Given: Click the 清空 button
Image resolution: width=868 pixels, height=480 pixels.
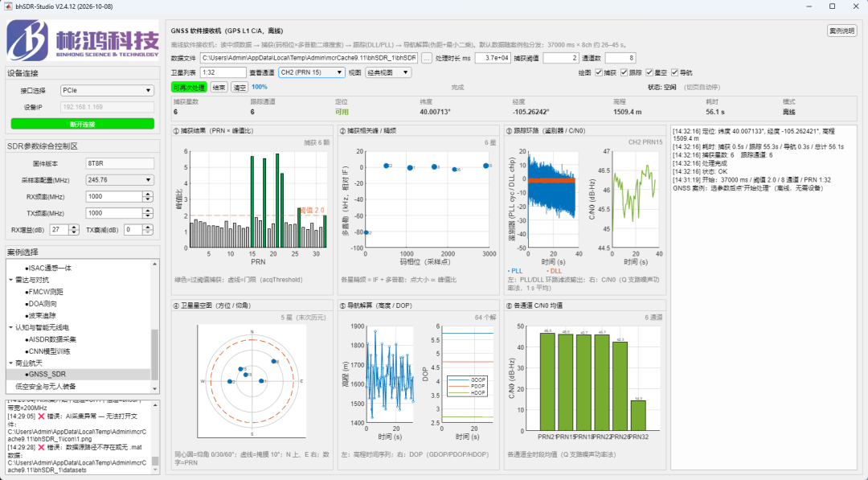Looking at the screenshot, I should pyautogui.click(x=240, y=88).
